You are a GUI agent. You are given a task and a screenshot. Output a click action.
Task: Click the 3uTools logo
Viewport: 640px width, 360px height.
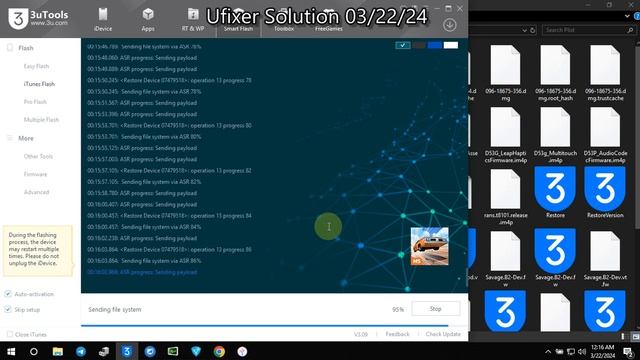pyautogui.click(x=38, y=18)
